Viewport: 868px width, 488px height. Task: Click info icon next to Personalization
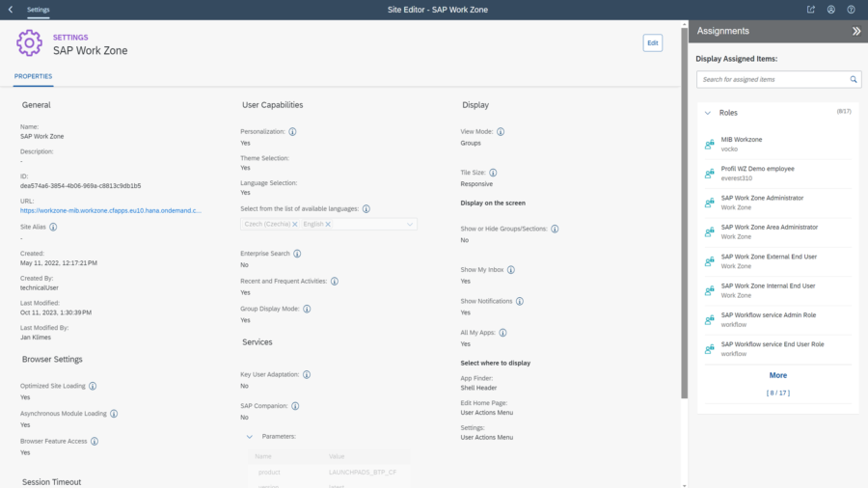tap(292, 131)
